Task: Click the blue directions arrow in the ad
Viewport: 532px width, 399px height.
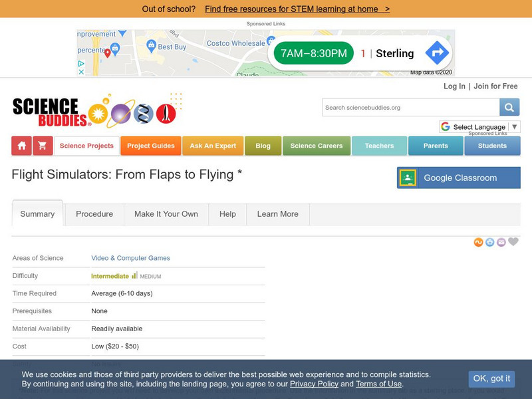Action: (437, 53)
